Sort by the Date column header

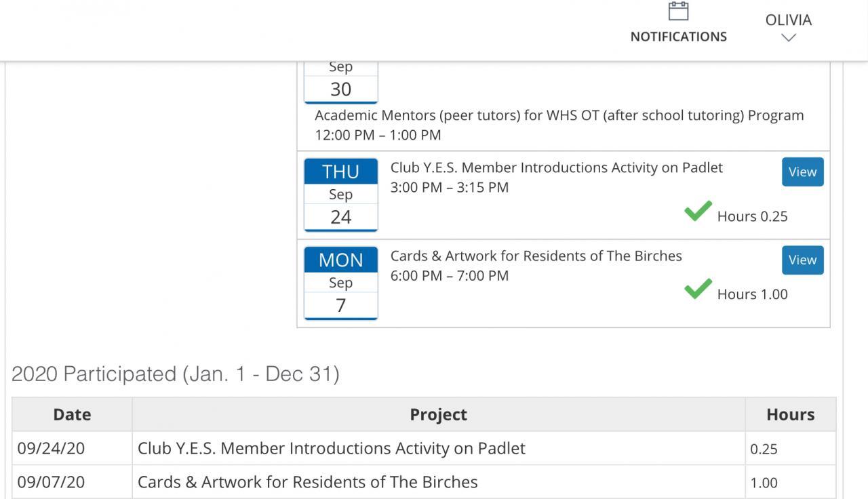(72, 414)
